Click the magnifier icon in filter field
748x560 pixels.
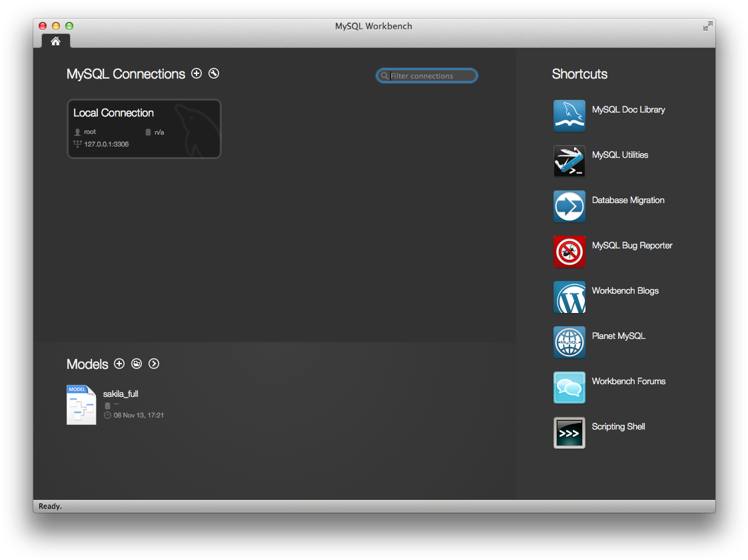pyautogui.click(x=384, y=75)
